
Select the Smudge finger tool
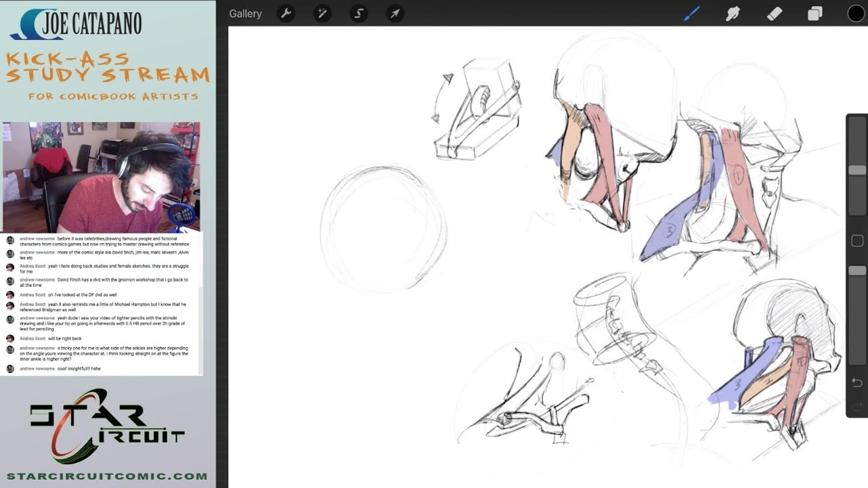click(733, 14)
